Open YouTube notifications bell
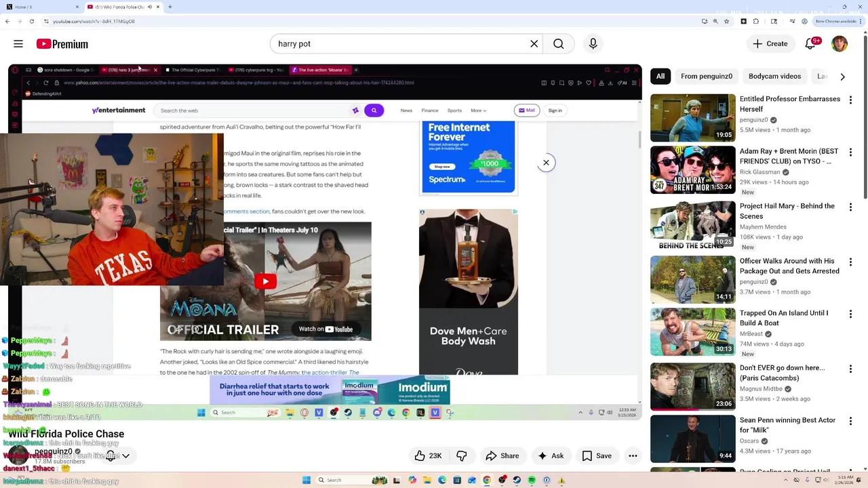The width and height of the screenshot is (868, 488). 810,44
